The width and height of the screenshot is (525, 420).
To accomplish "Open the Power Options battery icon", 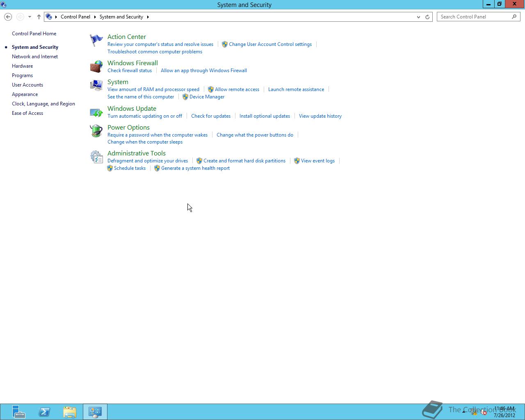I will (x=96, y=131).
